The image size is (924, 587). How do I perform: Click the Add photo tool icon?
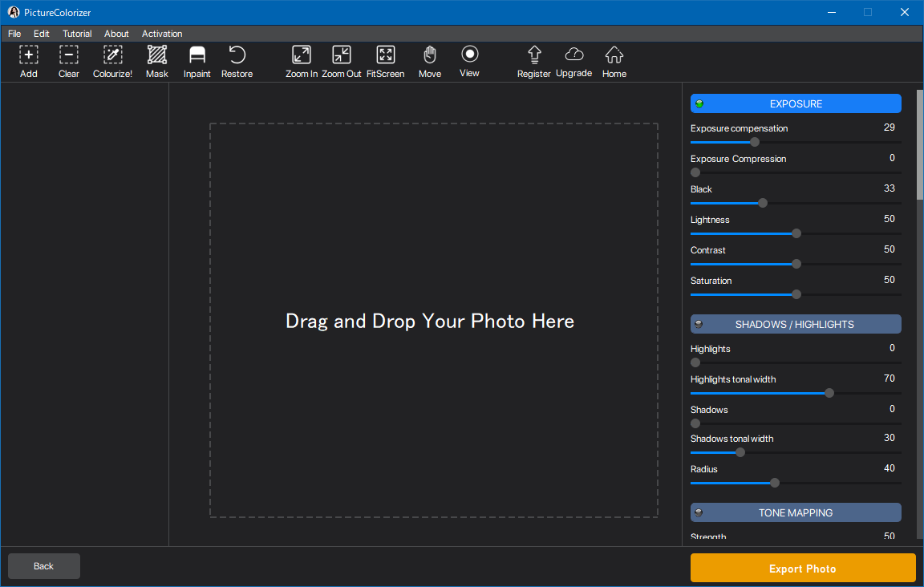(29, 55)
